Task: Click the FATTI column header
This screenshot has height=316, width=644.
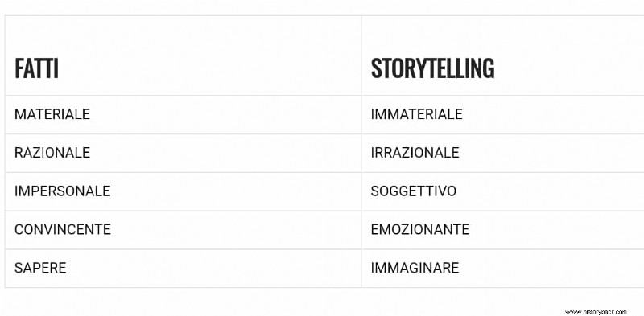Action: 183,55
